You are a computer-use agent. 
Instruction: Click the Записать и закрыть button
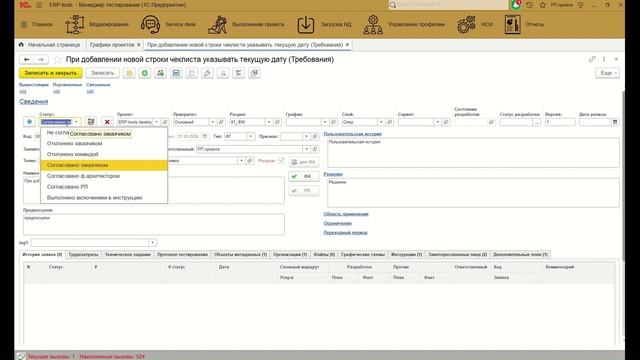pyautogui.click(x=51, y=73)
